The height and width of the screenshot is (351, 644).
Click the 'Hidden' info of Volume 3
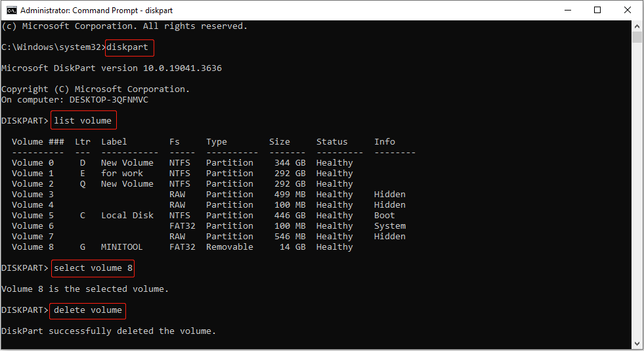click(x=390, y=195)
